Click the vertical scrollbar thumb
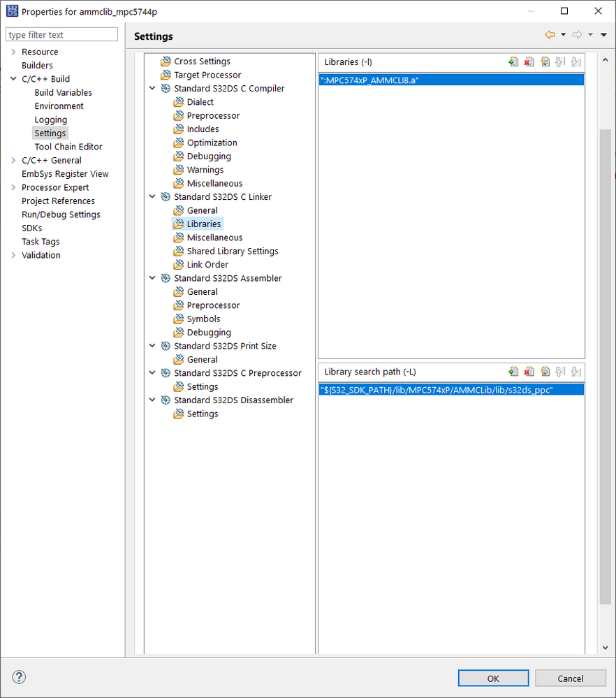 click(x=605, y=367)
